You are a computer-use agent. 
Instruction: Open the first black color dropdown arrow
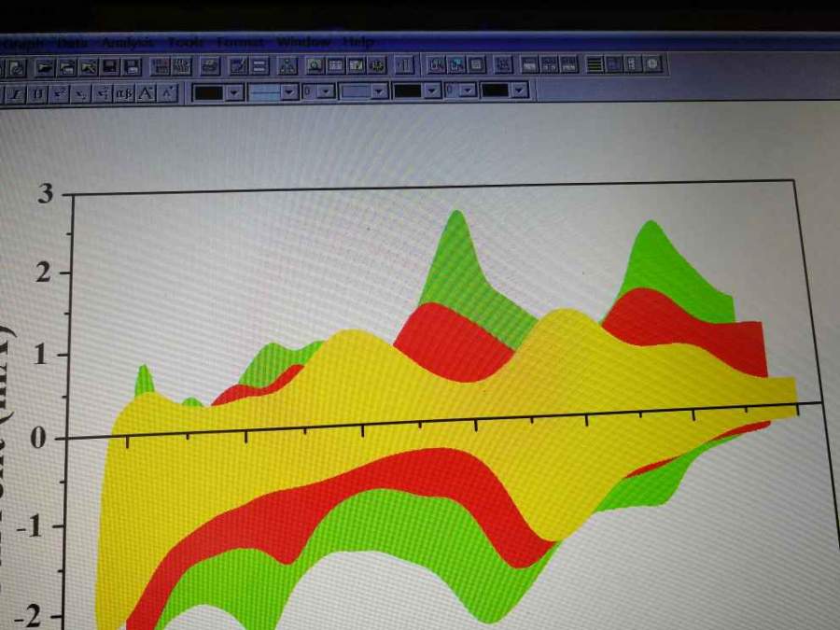click(234, 92)
